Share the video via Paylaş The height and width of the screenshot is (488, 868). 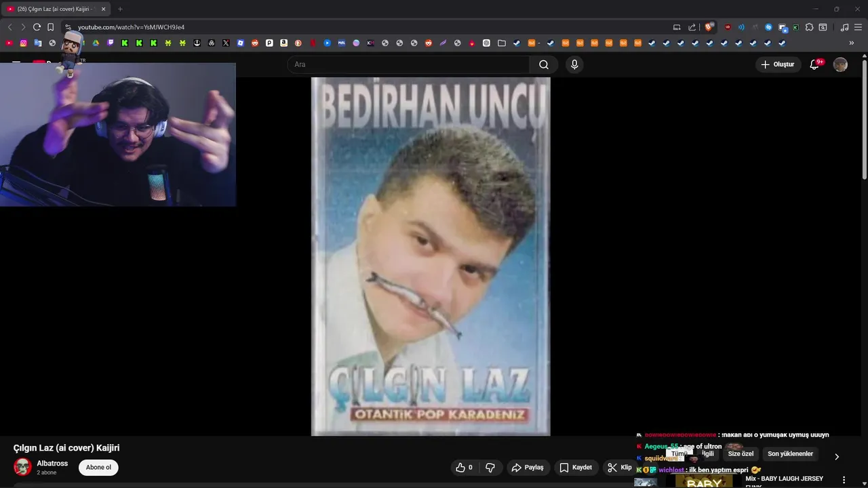527,468
